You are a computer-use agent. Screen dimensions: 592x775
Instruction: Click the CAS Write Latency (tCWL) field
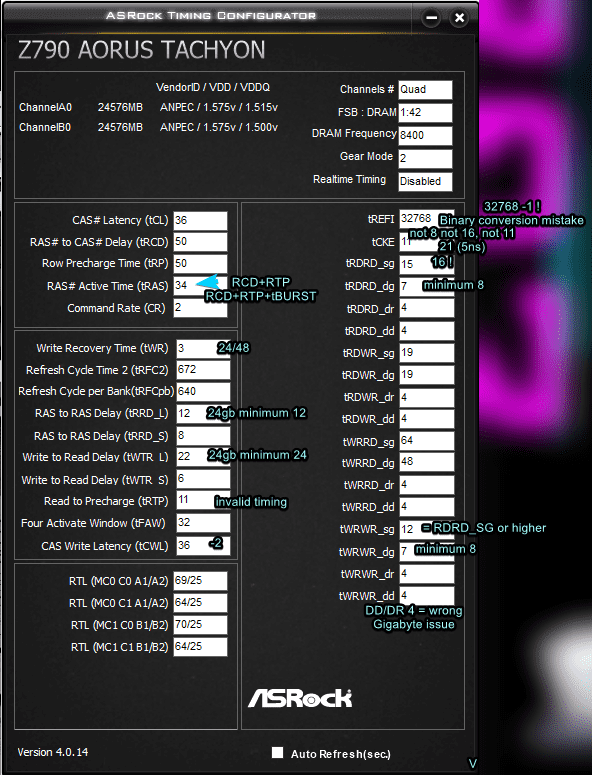tap(203, 546)
